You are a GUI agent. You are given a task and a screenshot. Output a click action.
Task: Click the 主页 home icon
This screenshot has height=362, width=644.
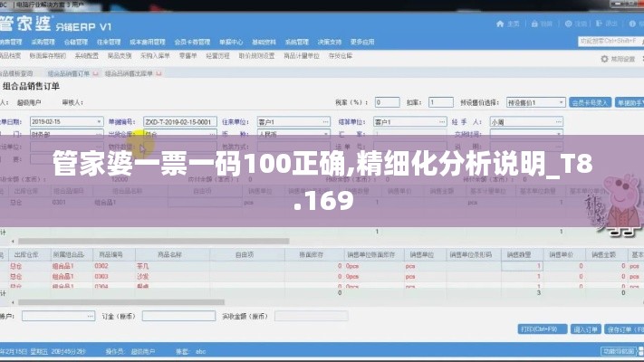[500, 24]
